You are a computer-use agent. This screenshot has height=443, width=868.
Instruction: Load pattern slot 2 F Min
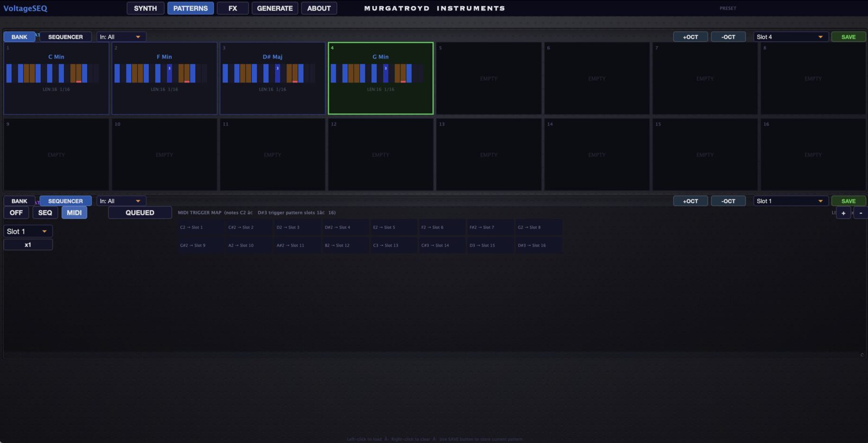pyautogui.click(x=164, y=78)
